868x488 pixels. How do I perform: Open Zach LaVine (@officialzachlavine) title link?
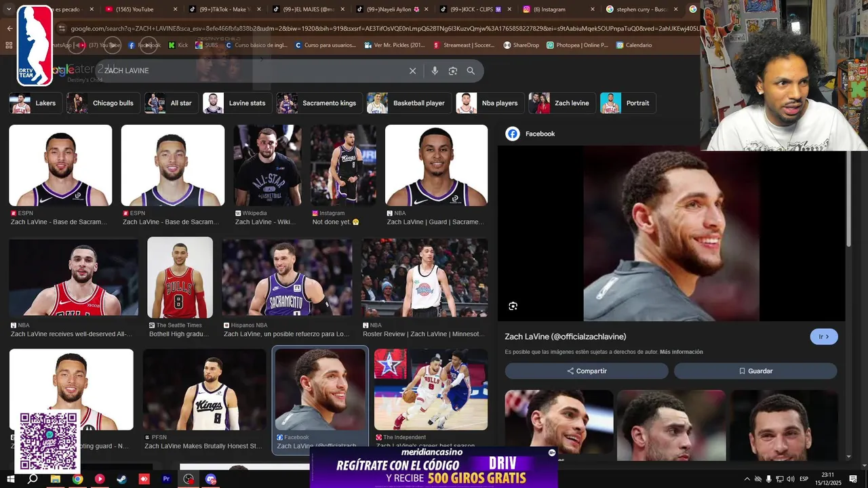[565, 337]
